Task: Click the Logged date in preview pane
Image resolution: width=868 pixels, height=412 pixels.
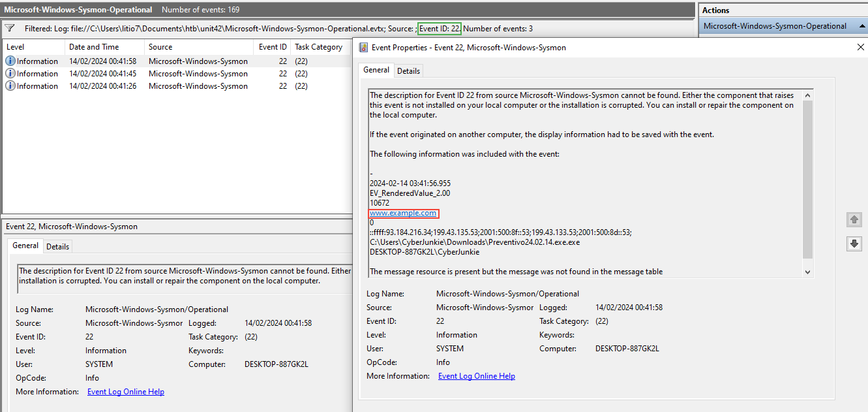Action: pos(278,323)
